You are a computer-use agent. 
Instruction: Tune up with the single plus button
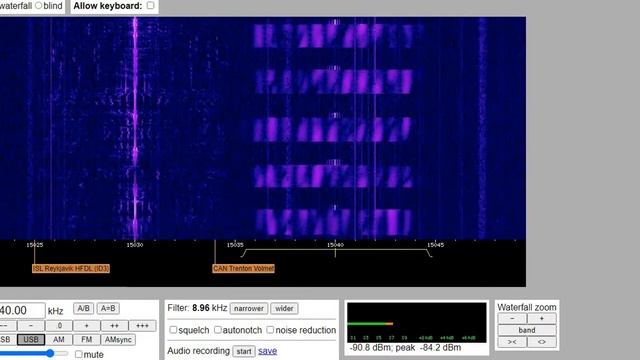pyautogui.click(x=86, y=326)
